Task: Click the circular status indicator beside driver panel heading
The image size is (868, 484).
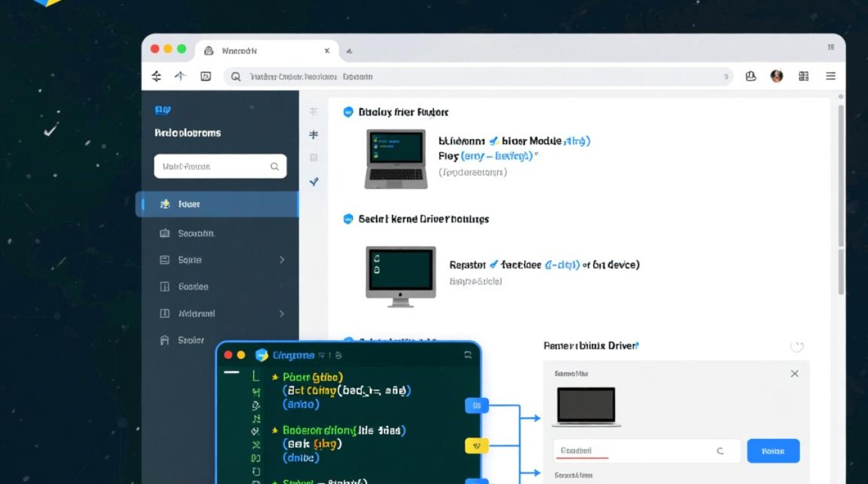Action: [797, 347]
